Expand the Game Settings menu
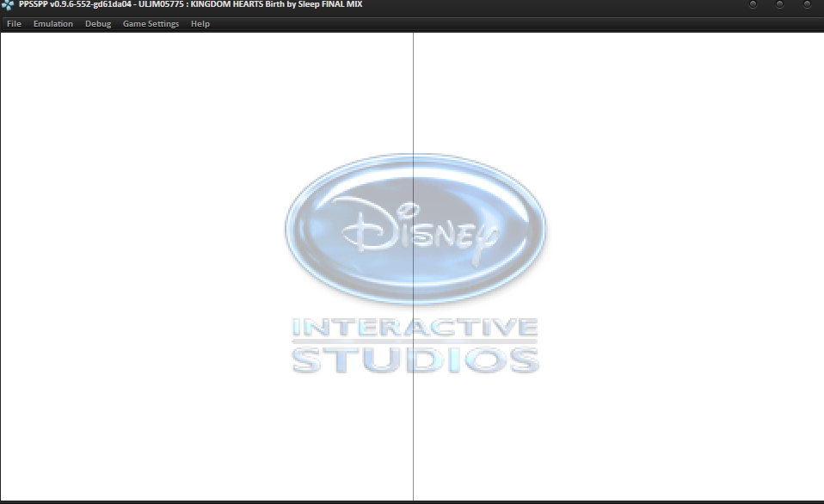824x504 pixels. [x=151, y=24]
